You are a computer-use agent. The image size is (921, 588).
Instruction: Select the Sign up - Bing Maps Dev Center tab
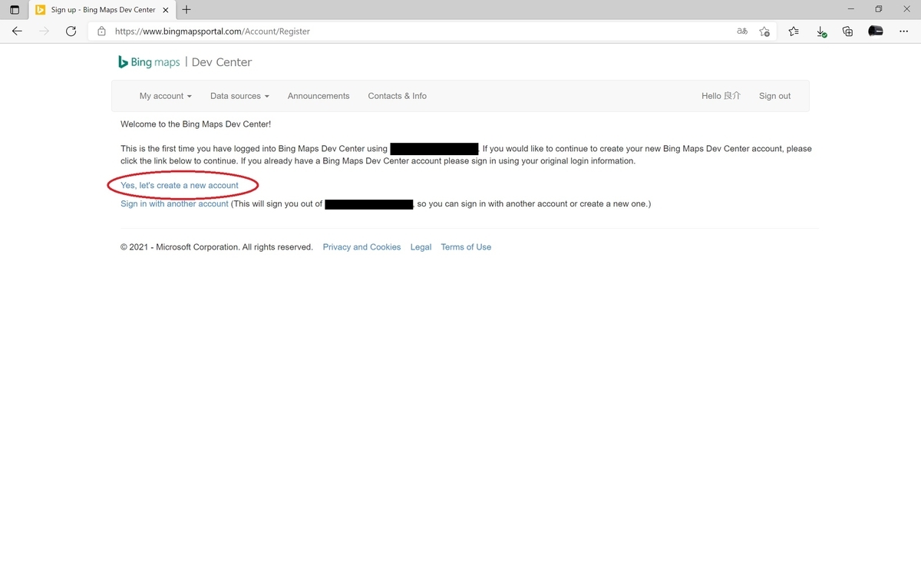coord(103,10)
